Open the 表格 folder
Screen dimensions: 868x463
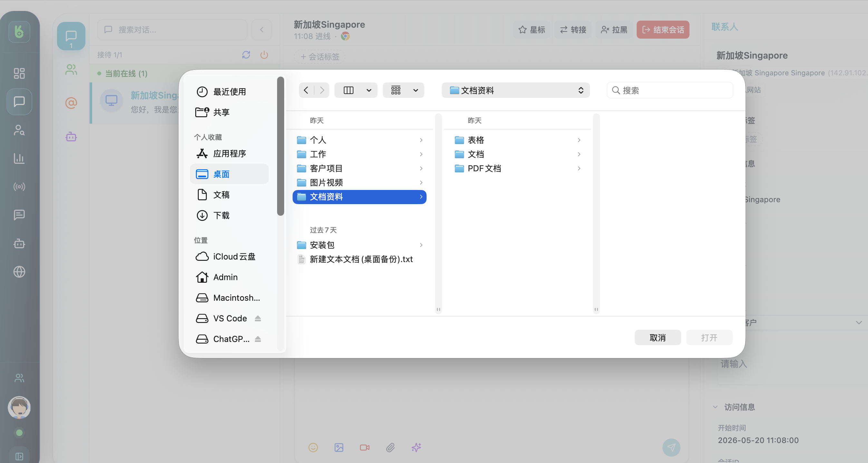(517, 140)
